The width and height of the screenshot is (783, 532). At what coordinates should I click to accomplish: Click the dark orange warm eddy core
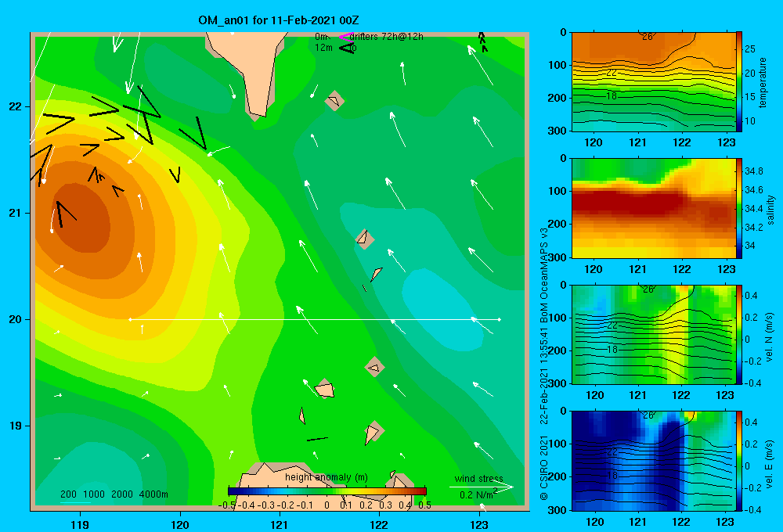point(80,217)
